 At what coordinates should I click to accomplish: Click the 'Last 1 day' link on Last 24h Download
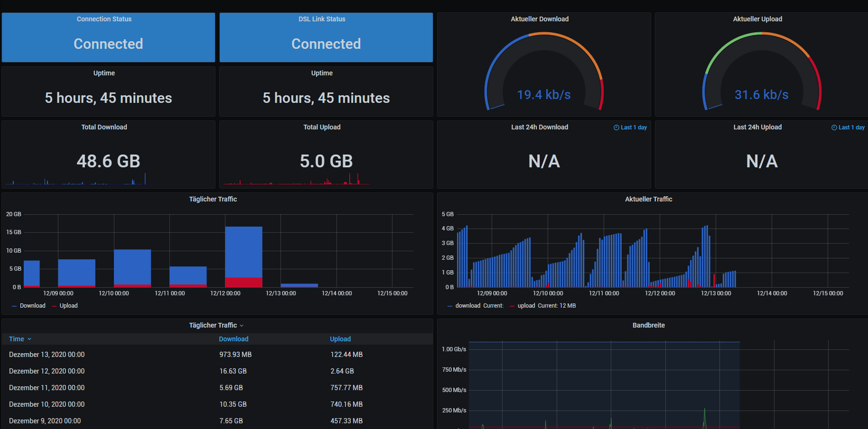point(634,128)
